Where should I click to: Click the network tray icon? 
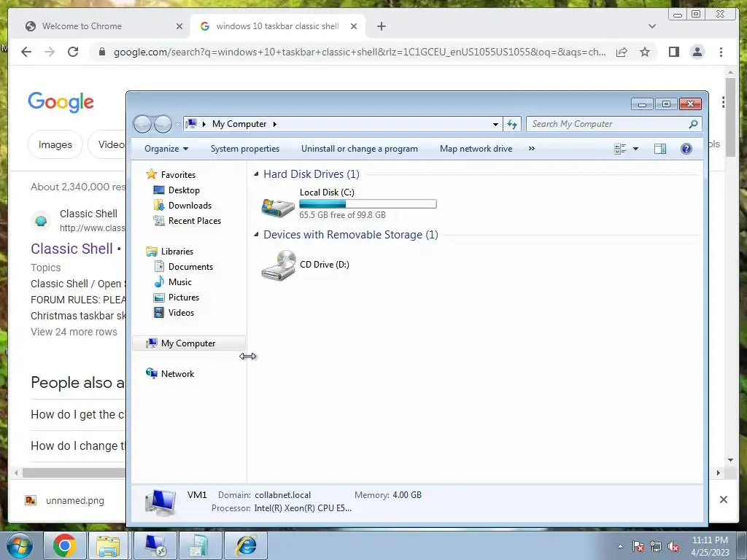[x=656, y=547]
